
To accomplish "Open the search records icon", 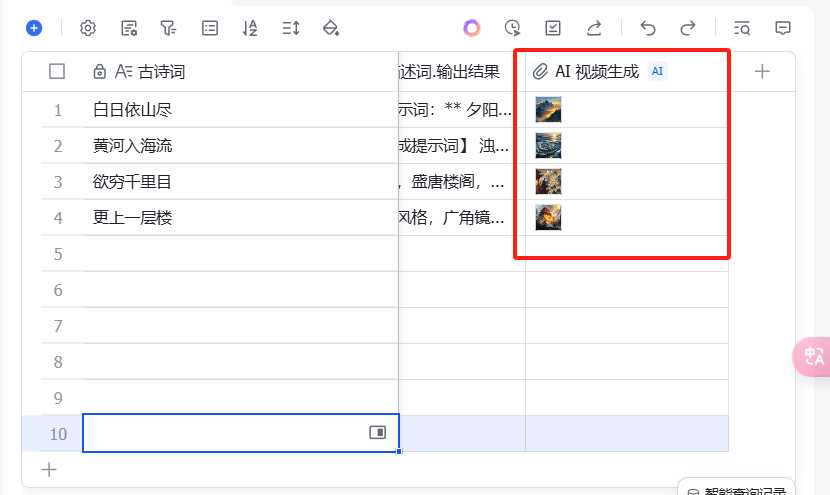I will pyautogui.click(x=742, y=28).
